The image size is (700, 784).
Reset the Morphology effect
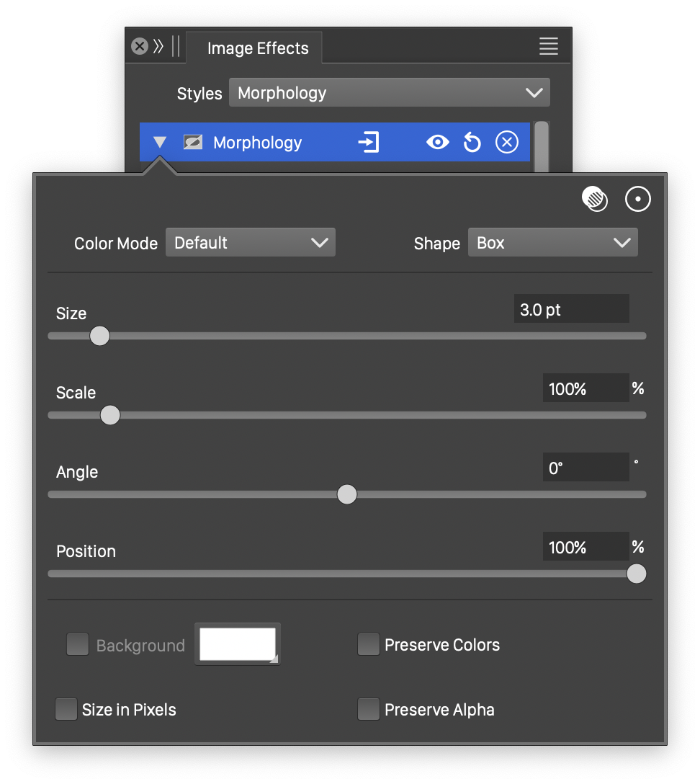click(472, 143)
